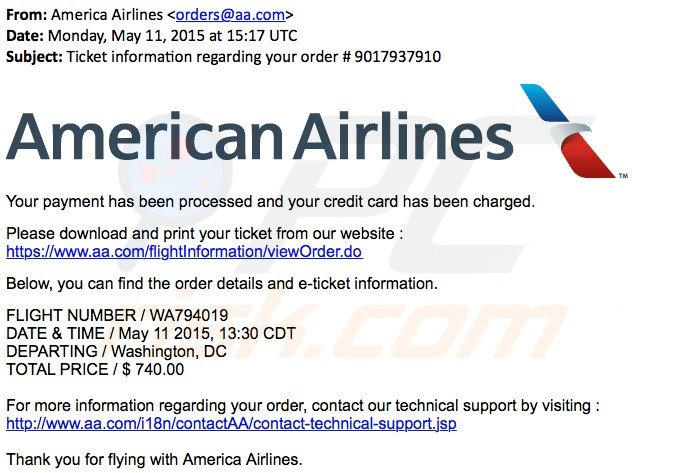Click the May 11 2015, 13:30 CDT time
The height and width of the screenshot is (473, 697).
pyautogui.click(x=207, y=333)
